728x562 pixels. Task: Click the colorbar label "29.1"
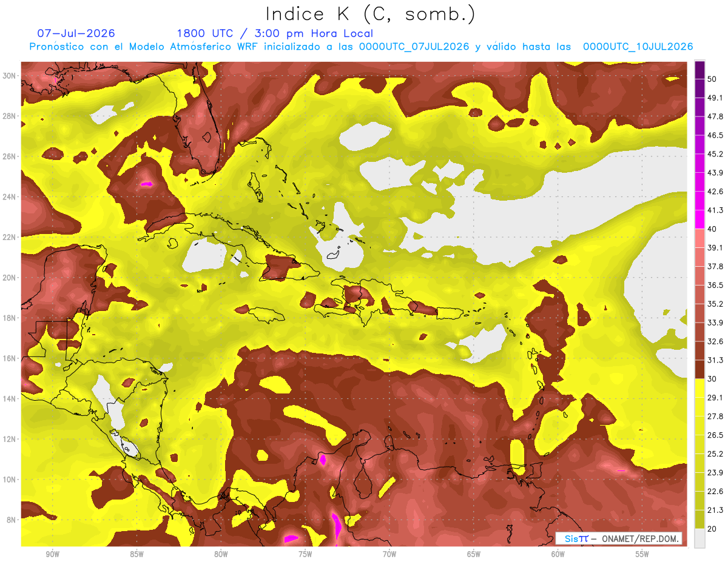tap(715, 398)
